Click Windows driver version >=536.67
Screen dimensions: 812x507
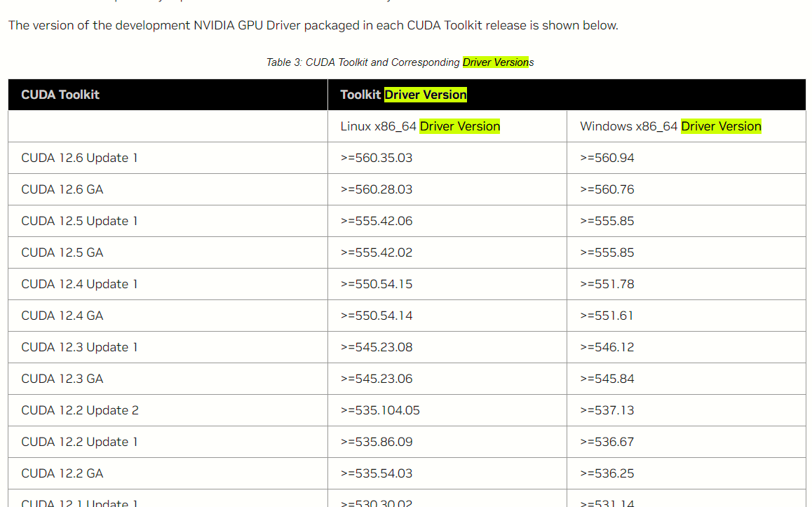pos(607,442)
